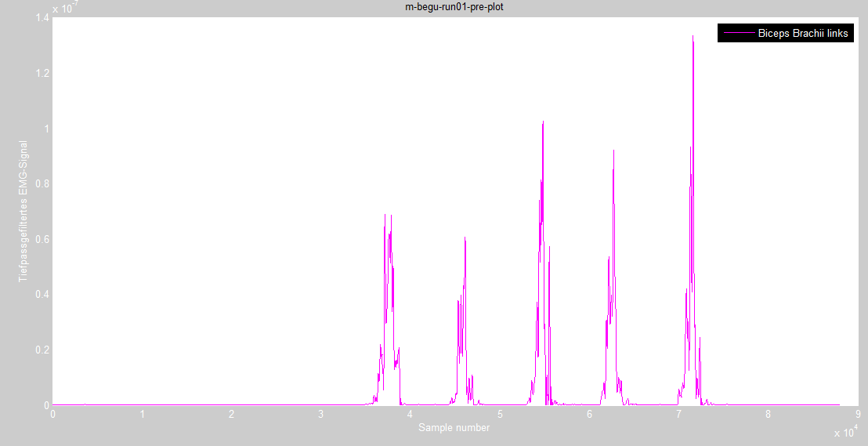Screen dimensions: 868x446
Task: Click the Tiefpassgefiltertes EMG-Signal y-axis label
Action: tap(24, 212)
